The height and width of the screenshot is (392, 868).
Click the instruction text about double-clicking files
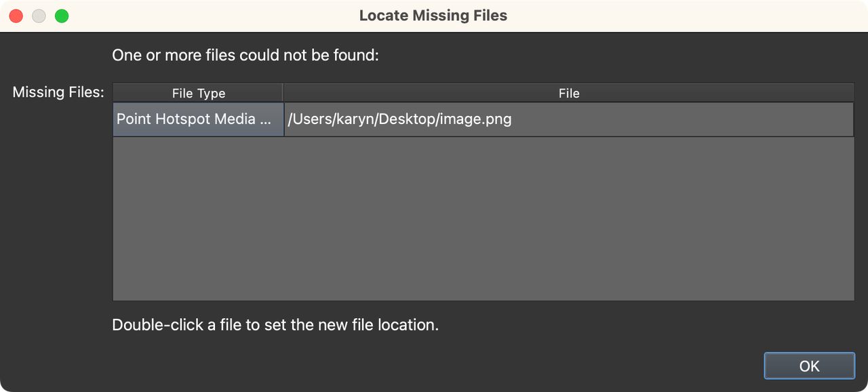point(276,324)
